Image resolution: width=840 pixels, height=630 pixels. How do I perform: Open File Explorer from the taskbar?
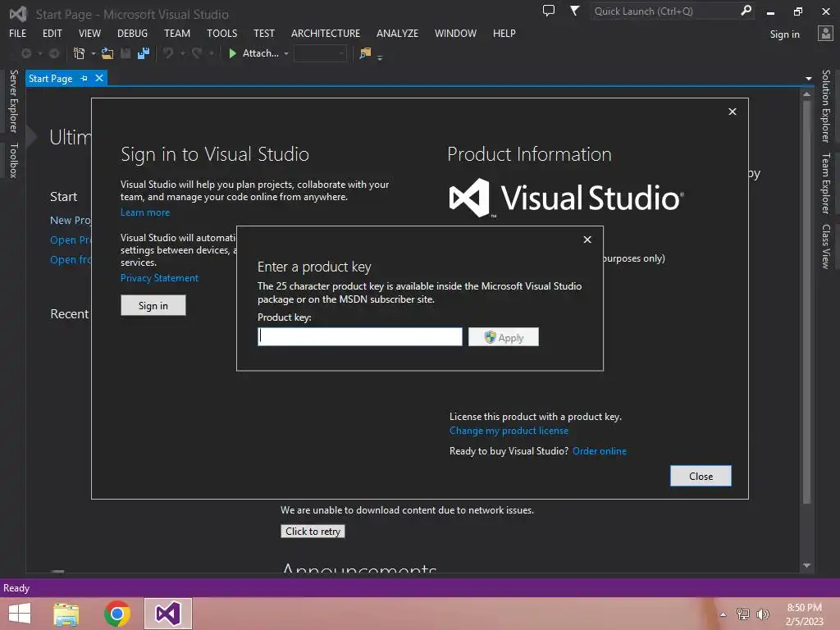click(x=66, y=614)
